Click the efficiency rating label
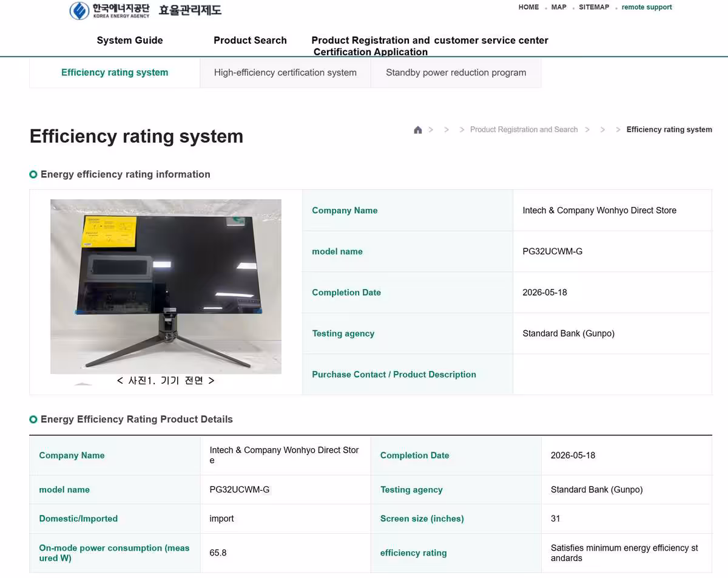728x578 pixels. [413, 553]
